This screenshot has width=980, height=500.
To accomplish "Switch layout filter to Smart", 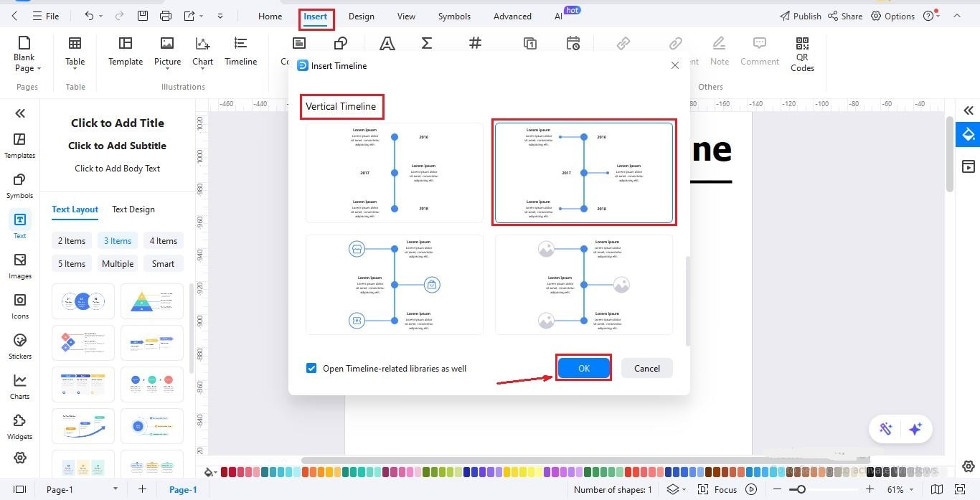I will [x=163, y=263].
